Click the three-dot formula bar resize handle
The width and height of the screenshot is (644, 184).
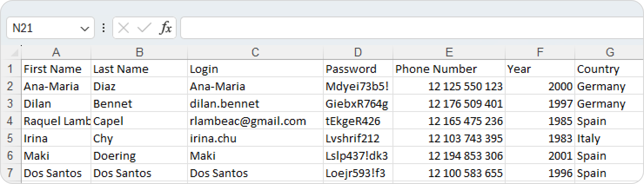[x=104, y=28]
